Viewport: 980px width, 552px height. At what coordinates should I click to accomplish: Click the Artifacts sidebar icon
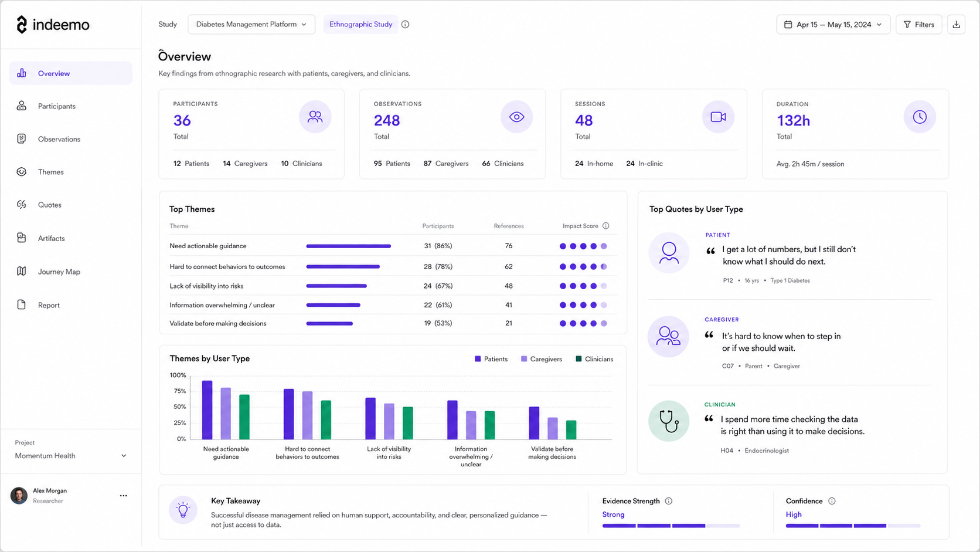pos(22,238)
